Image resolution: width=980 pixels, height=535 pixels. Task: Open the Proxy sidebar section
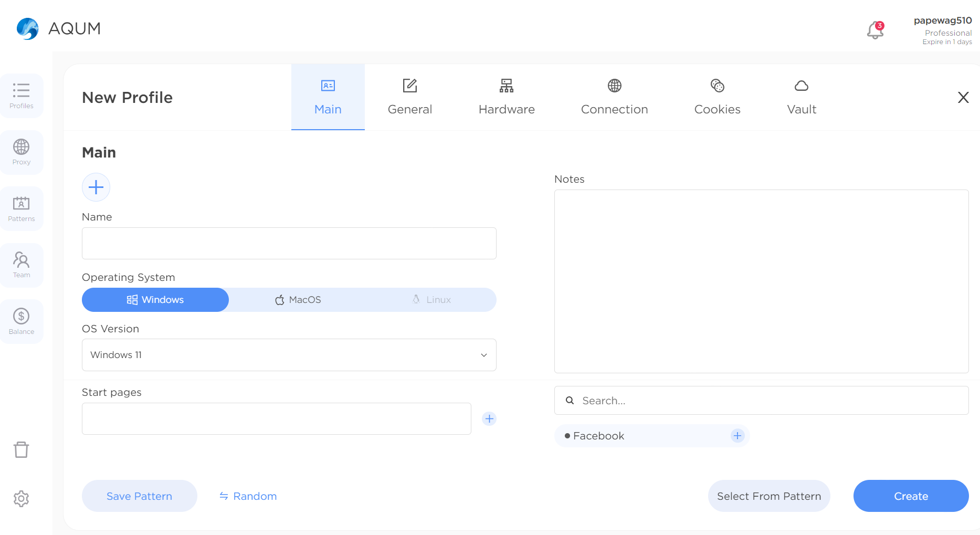click(22, 152)
